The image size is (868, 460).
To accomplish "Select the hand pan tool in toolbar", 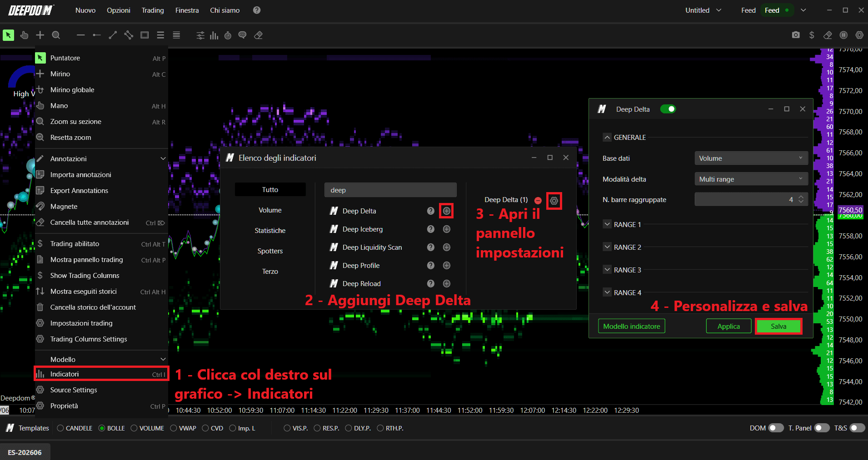I will point(24,35).
